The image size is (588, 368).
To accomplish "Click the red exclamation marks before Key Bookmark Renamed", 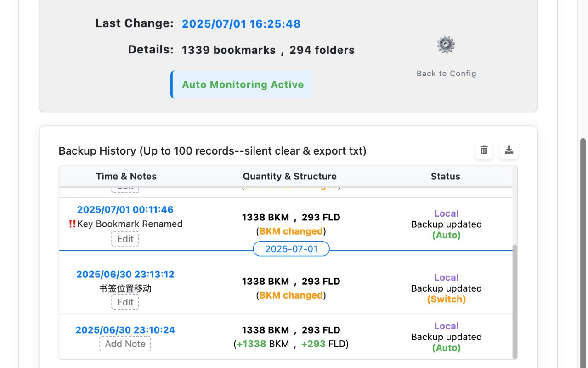I will (x=72, y=224).
